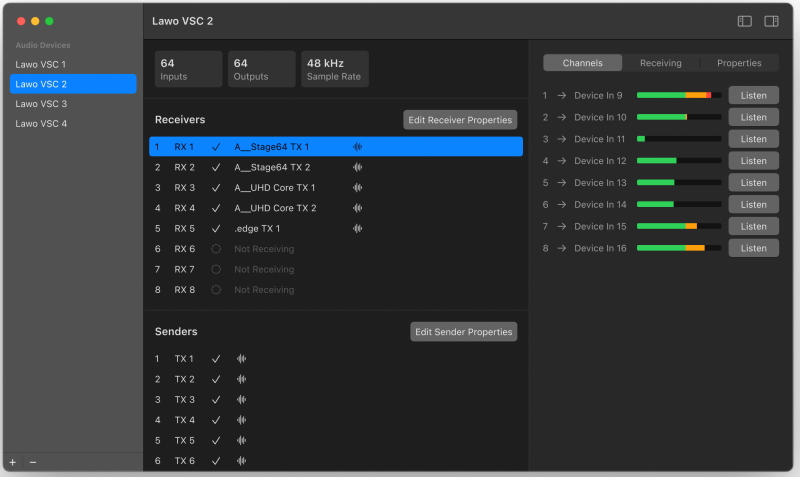The image size is (800, 477).
Task: Listen to Device In 12 channel
Action: tap(753, 161)
